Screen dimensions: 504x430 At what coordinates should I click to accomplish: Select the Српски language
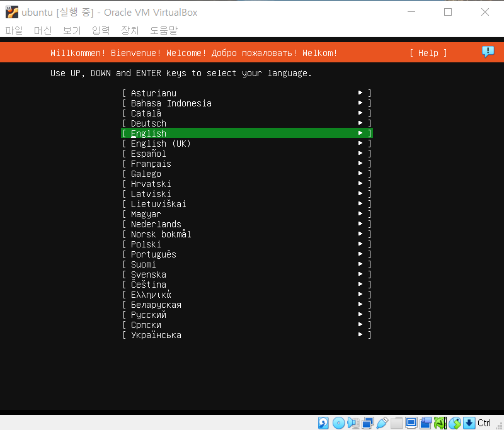click(247, 325)
